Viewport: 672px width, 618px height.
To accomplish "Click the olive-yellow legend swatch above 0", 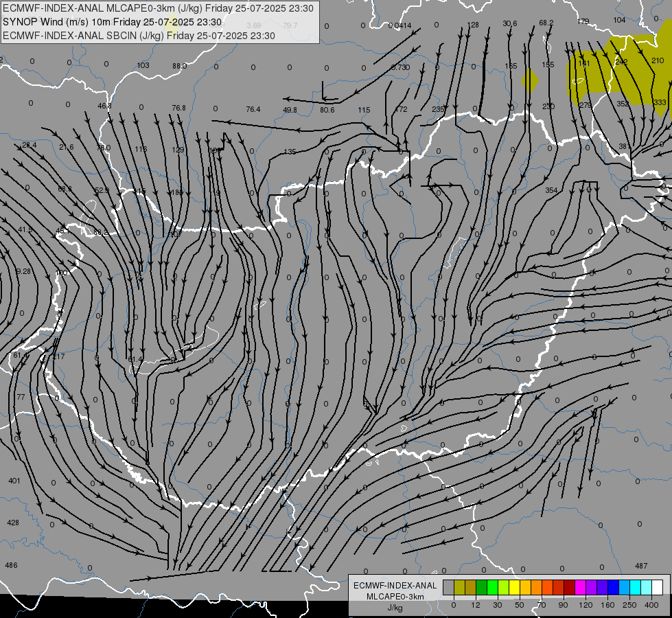I will click(459, 587).
